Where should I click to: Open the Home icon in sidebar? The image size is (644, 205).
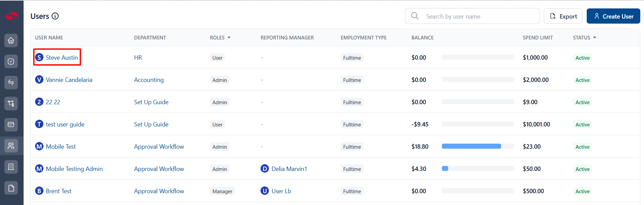(x=11, y=40)
